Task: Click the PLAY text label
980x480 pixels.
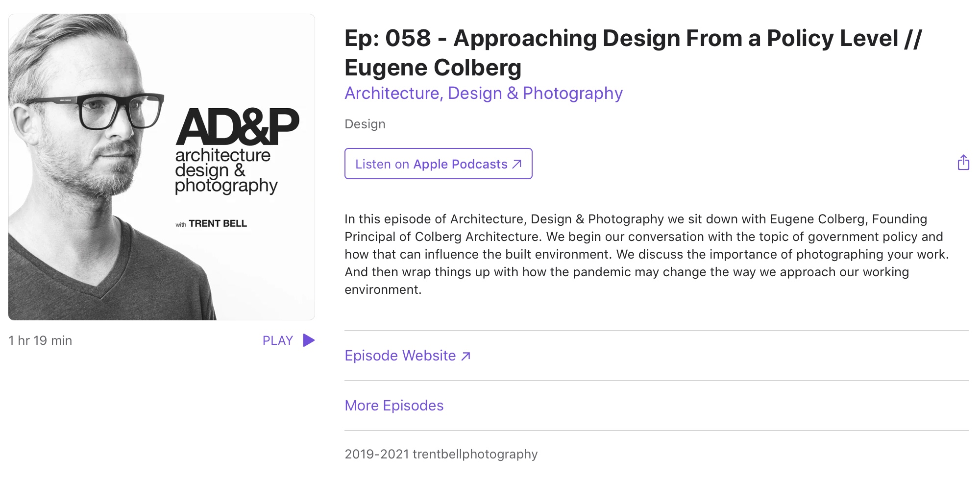Action: coord(277,340)
